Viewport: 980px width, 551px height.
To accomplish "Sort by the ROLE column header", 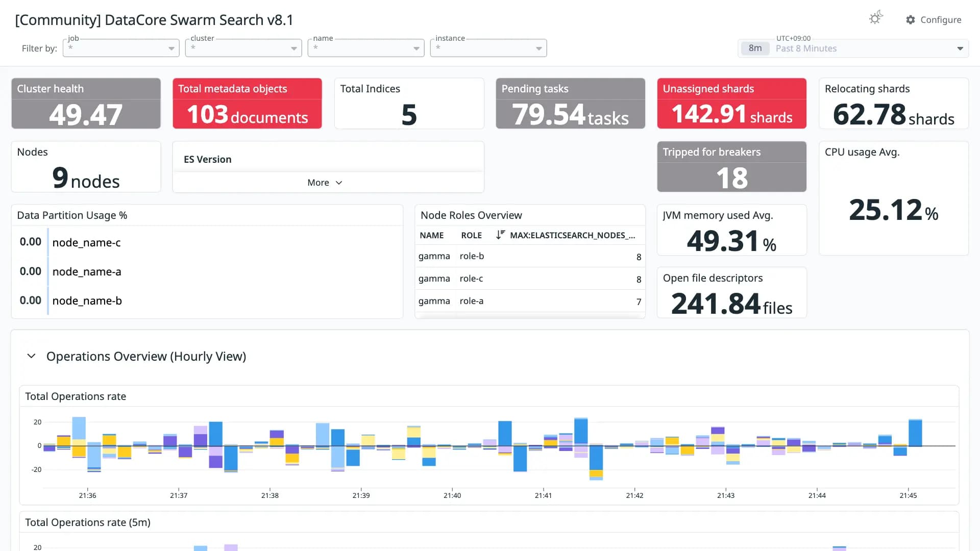I will tap(472, 235).
